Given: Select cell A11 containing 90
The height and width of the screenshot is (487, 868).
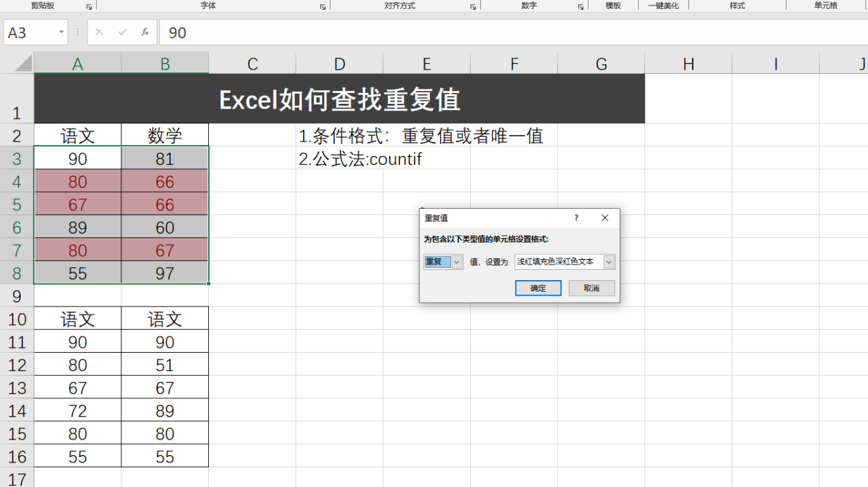Looking at the screenshot, I should [x=78, y=342].
